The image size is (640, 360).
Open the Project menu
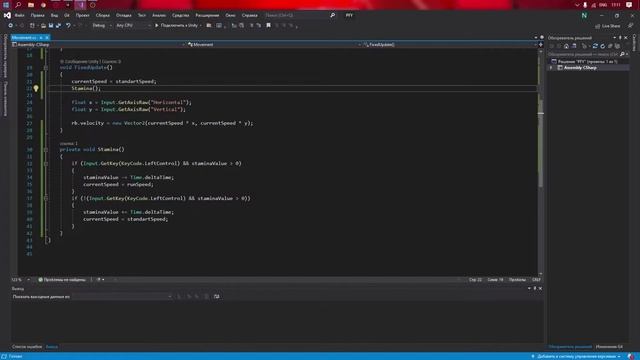click(x=82, y=15)
